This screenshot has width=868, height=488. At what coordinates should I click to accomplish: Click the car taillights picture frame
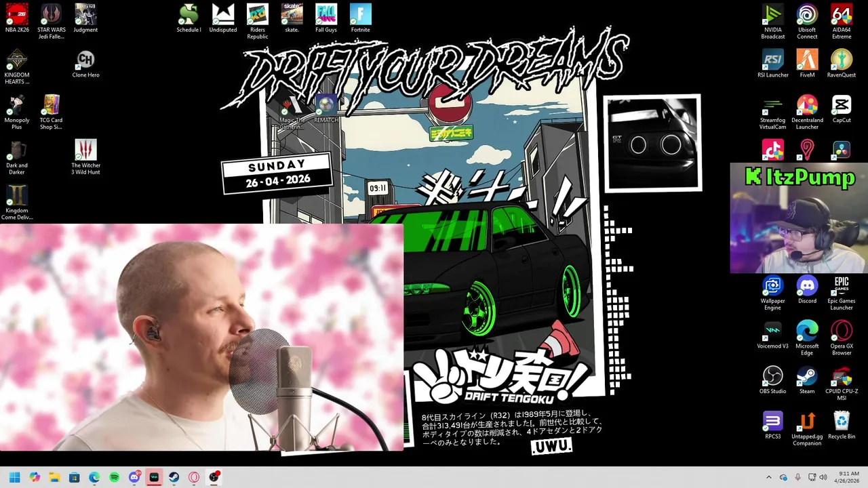pos(652,143)
